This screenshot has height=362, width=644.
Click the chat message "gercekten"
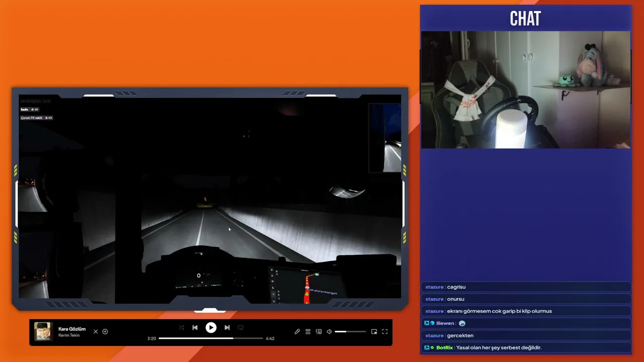click(460, 335)
